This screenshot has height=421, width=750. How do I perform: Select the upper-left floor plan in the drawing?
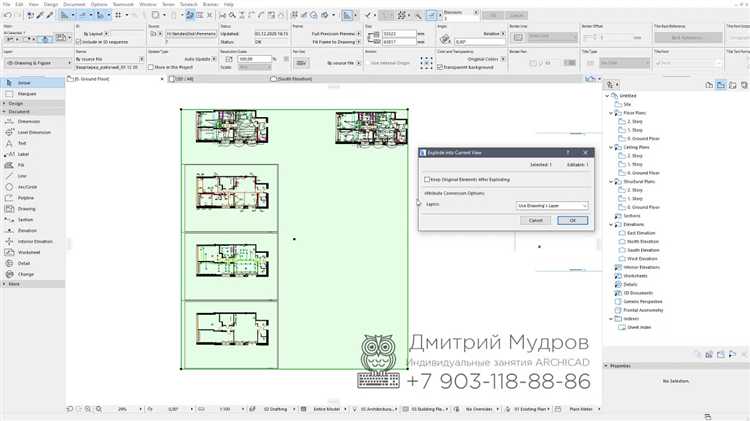232,127
